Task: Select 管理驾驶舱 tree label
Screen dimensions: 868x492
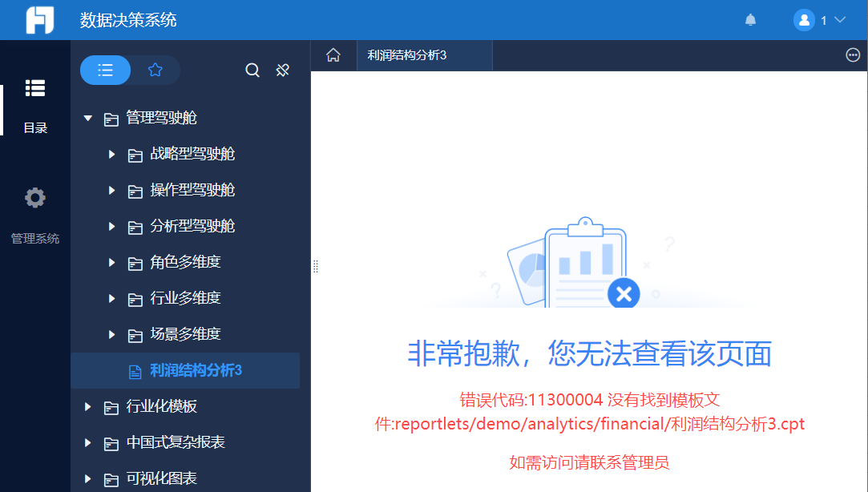Action: click(161, 118)
